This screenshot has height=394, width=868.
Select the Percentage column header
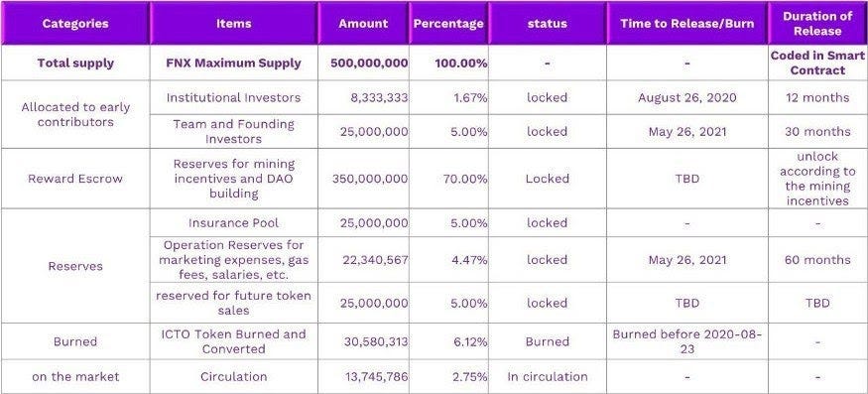pos(448,23)
